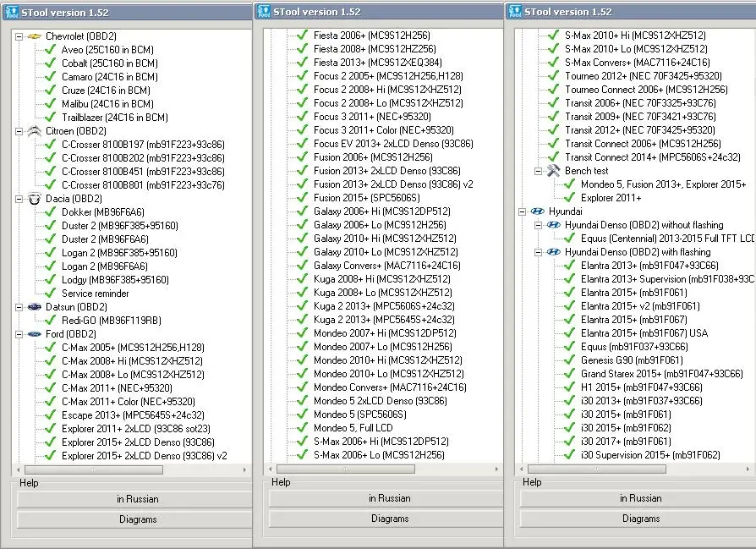Click Hyundai Denso with flashing logo icon
Screen dimensions: 756x549
pos(554,252)
